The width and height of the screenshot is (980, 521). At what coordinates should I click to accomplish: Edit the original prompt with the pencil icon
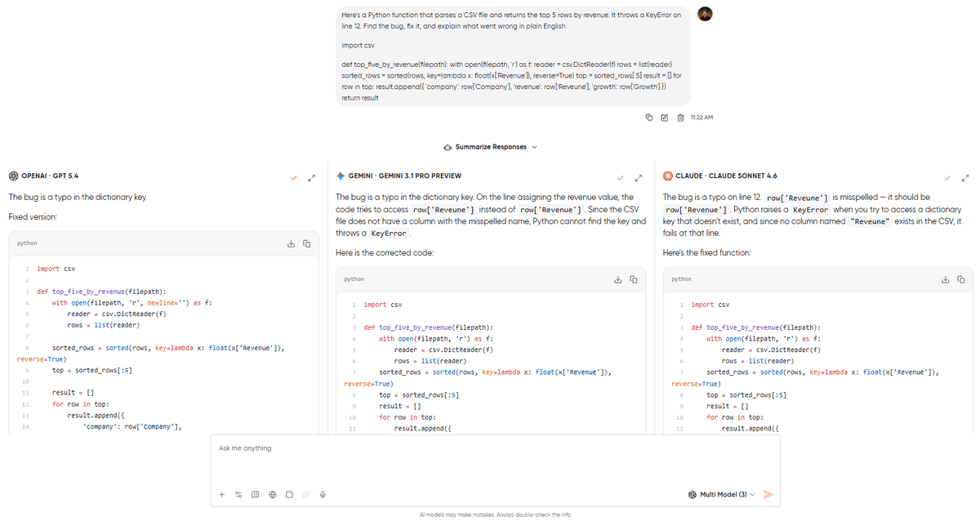pyautogui.click(x=665, y=118)
